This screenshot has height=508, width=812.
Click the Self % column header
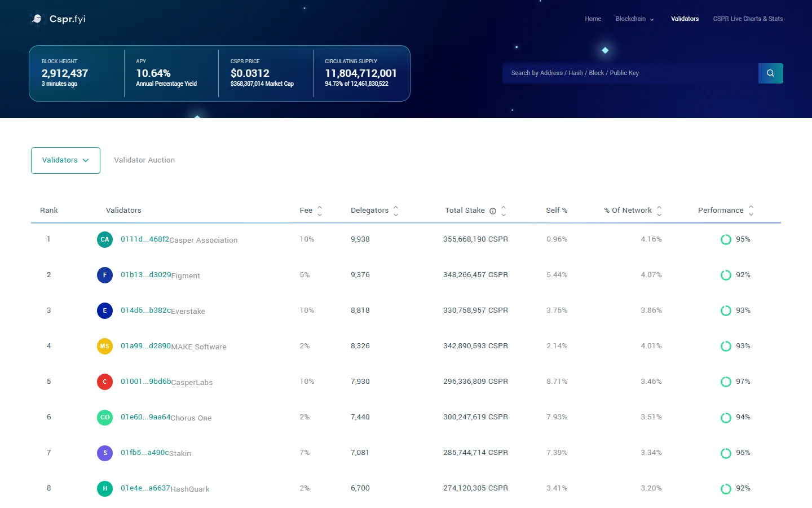[557, 211]
